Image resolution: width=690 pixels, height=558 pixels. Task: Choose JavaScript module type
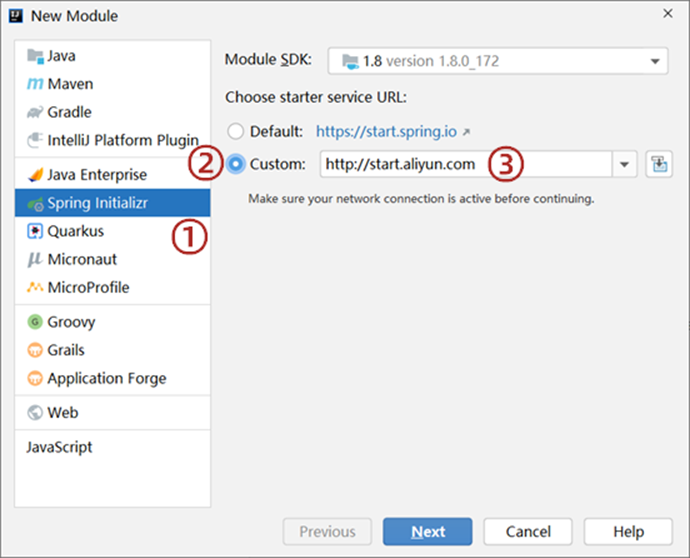point(113,447)
